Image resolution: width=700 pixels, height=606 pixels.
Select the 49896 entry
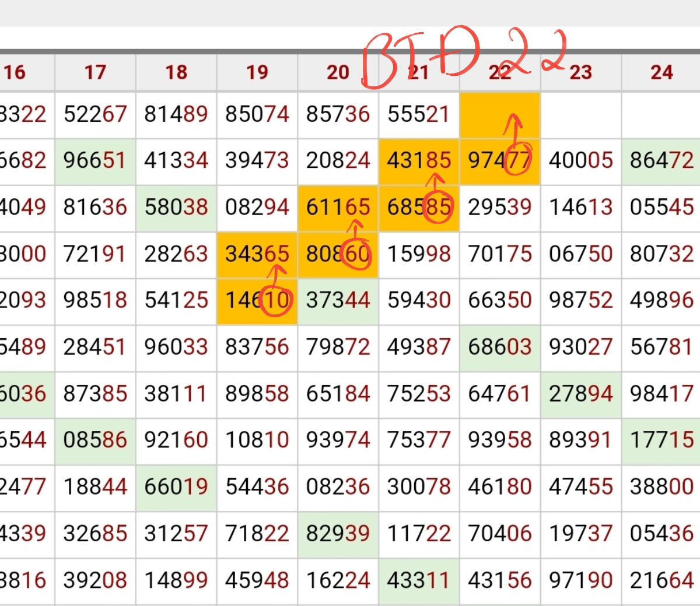point(661,300)
